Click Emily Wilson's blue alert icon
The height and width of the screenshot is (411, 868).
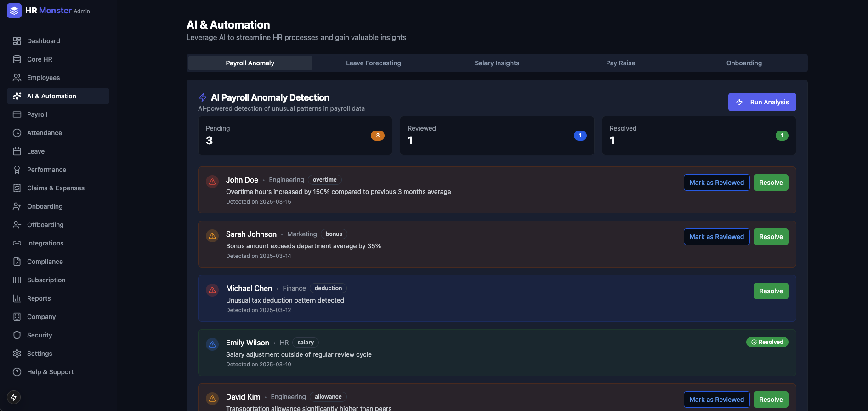pos(212,344)
